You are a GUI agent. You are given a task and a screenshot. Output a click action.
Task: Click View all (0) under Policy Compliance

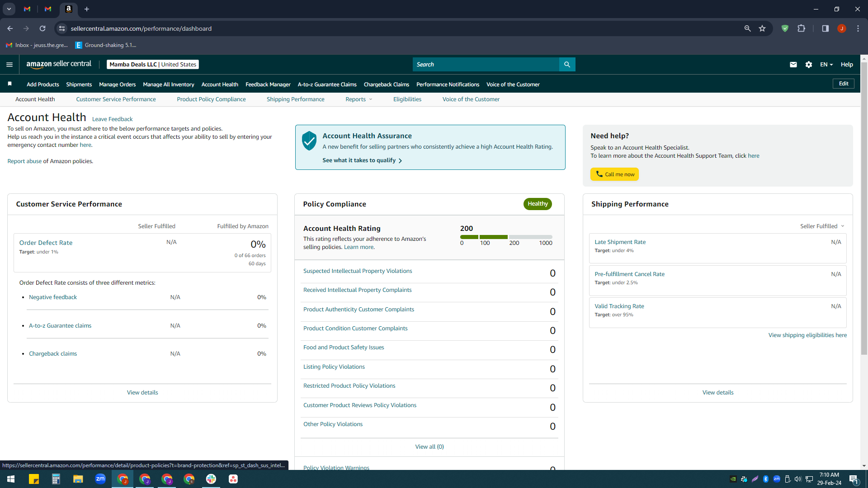coord(429,447)
